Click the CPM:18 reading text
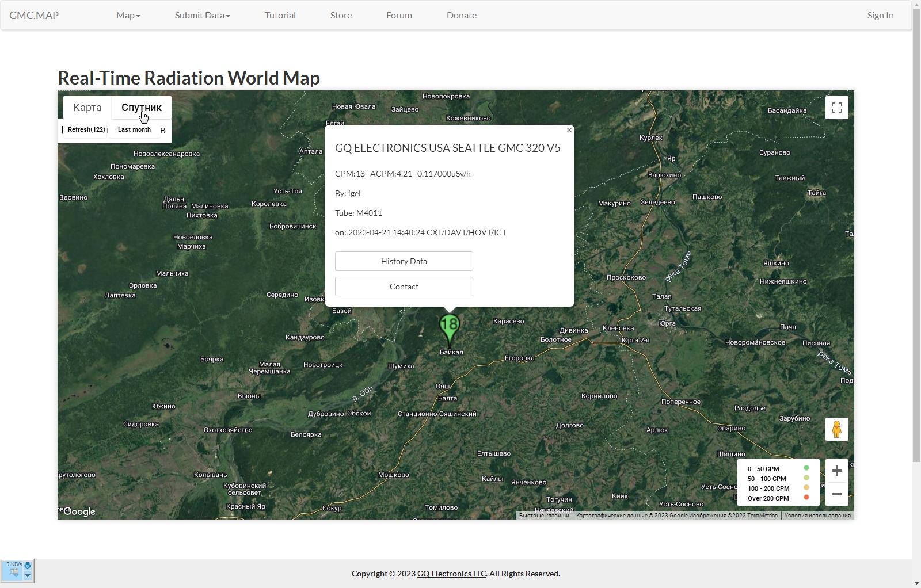This screenshot has width=921, height=588. (x=350, y=174)
